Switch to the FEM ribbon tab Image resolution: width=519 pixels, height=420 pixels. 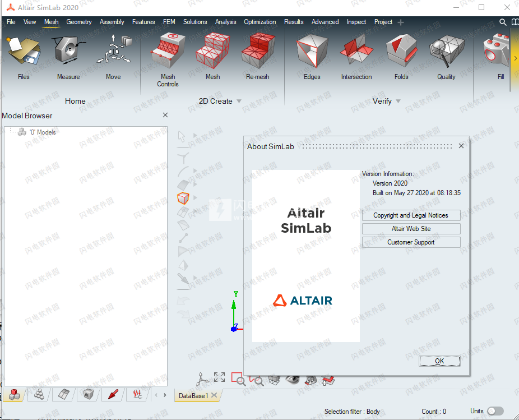(169, 22)
